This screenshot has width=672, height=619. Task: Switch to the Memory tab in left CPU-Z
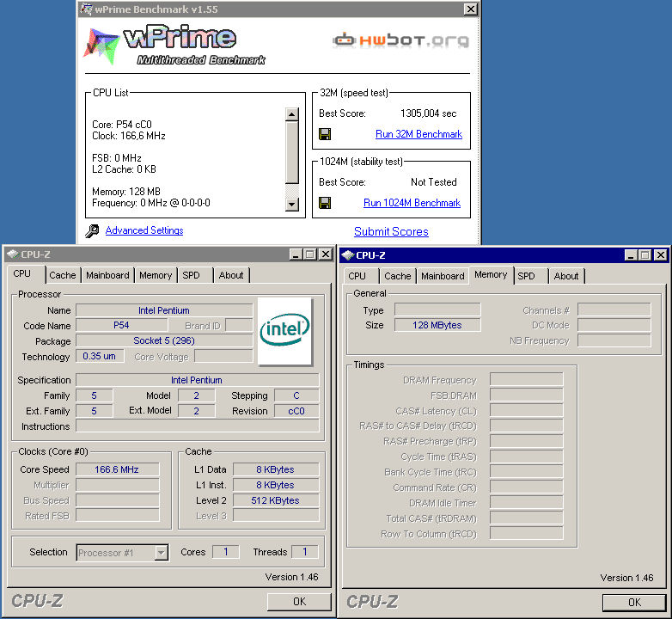point(156,275)
